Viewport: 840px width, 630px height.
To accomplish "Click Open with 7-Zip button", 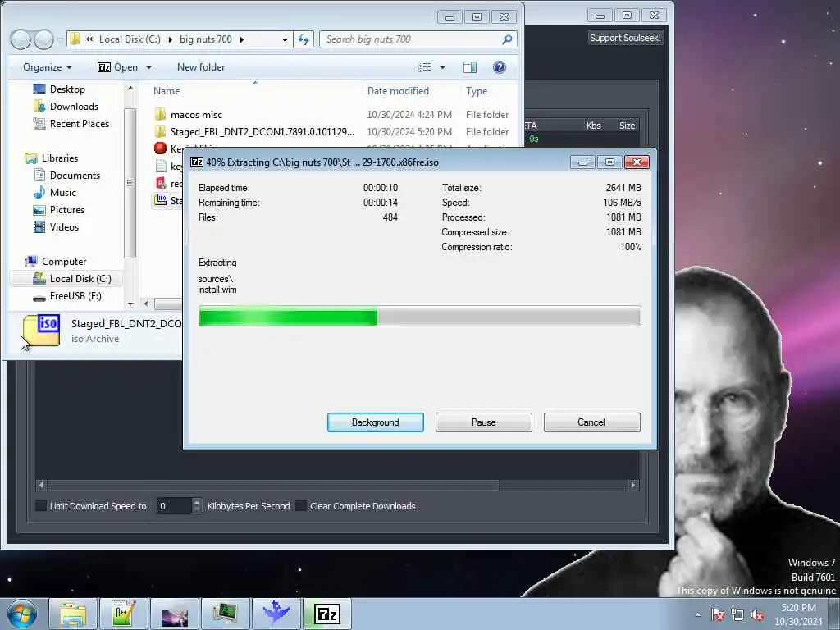I will (x=118, y=67).
